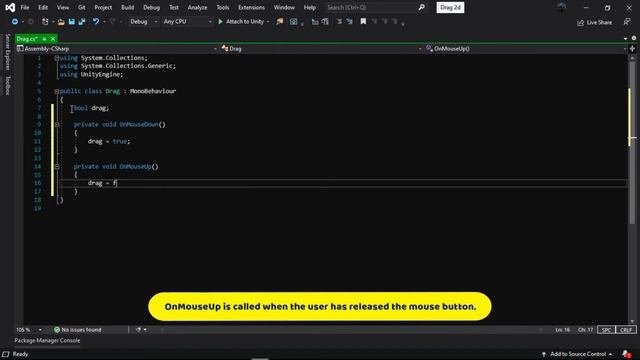Viewport: 640px width, 360px height.
Task: Expand the Attach to Unity dropdown arrow
Action: pos(268,22)
